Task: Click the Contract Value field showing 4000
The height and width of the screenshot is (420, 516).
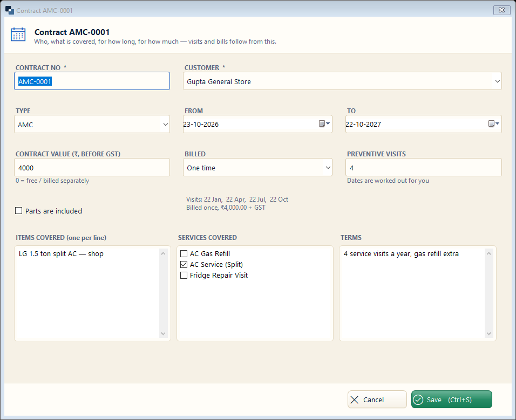Action: coord(92,168)
